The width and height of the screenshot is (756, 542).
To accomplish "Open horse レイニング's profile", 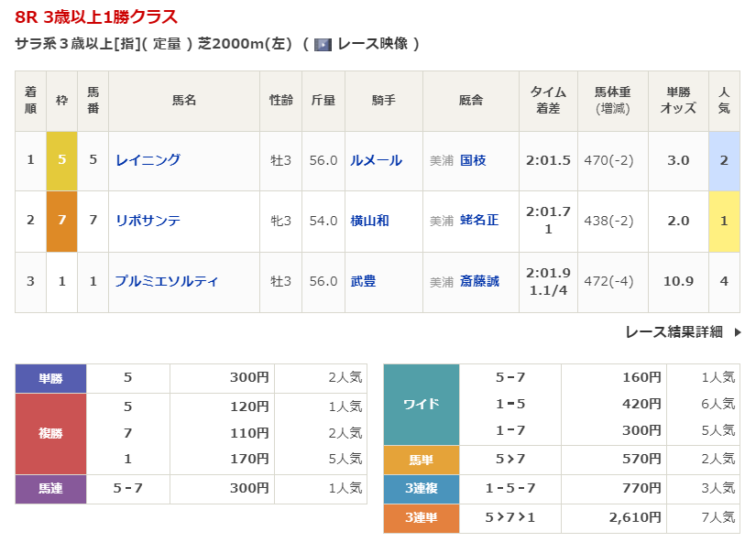I will (x=148, y=160).
